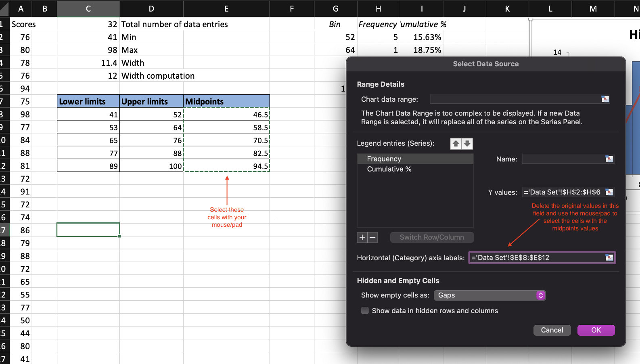Select column E header
Viewport: 640px width, 364px height.
click(x=226, y=9)
